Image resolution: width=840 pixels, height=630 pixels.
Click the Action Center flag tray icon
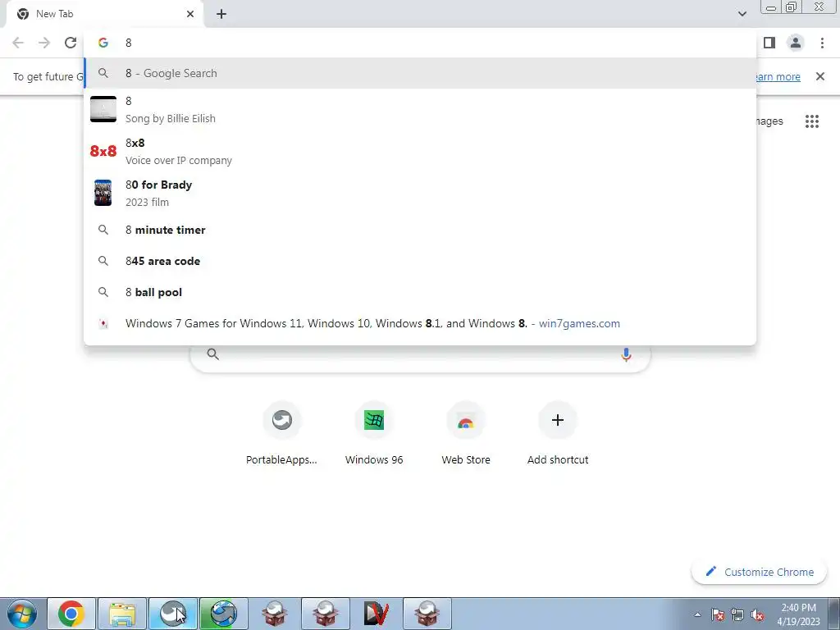click(718, 614)
